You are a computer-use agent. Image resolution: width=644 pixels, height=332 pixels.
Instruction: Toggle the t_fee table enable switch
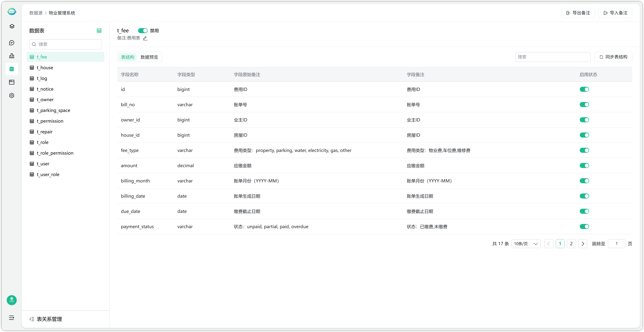[142, 30]
